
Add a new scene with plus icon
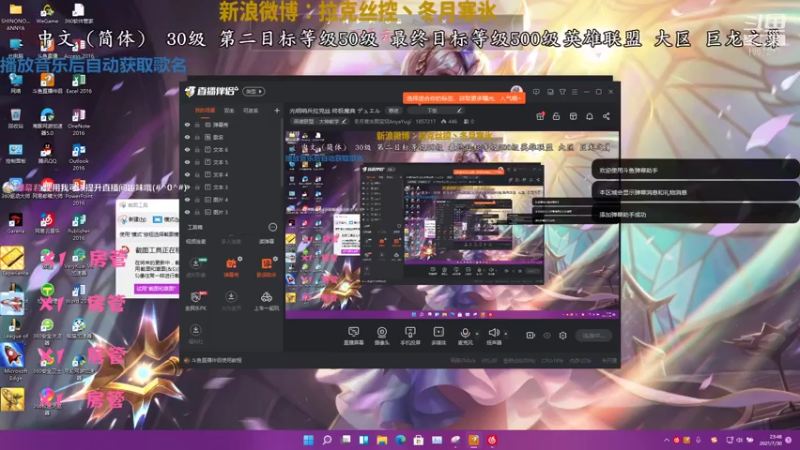click(277, 110)
